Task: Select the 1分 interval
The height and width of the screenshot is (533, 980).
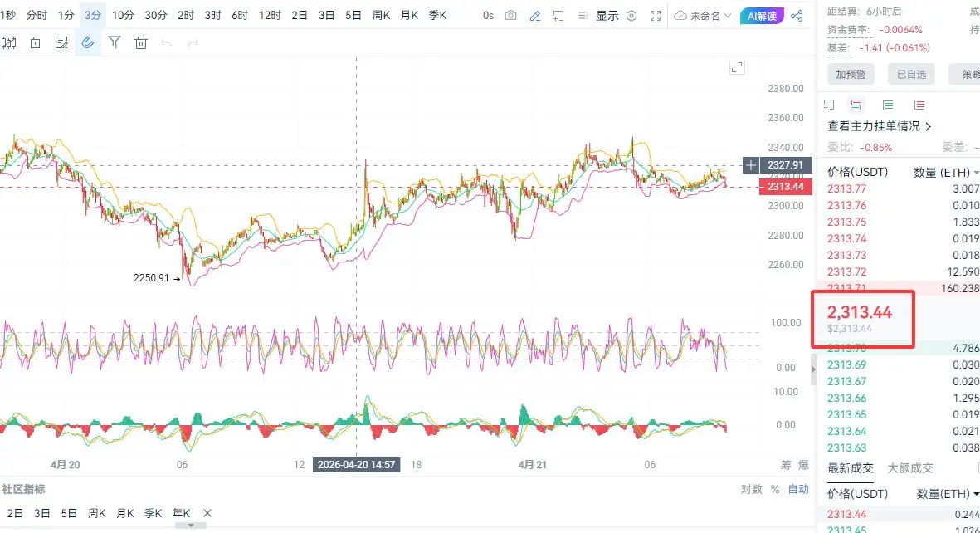Action: 66,15
